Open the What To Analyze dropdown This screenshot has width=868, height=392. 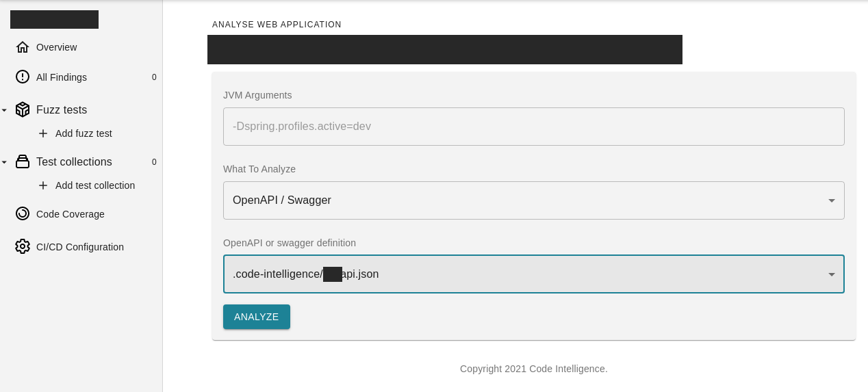click(533, 200)
